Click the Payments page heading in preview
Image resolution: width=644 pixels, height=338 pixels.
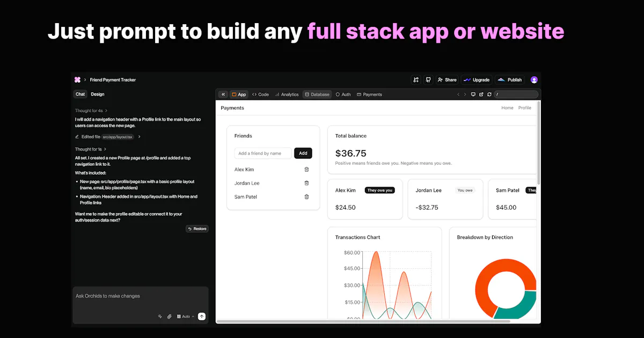pyautogui.click(x=232, y=108)
